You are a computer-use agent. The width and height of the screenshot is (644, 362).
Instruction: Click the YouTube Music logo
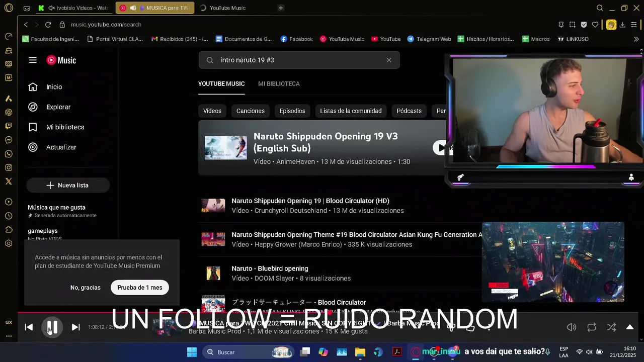[61, 60]
